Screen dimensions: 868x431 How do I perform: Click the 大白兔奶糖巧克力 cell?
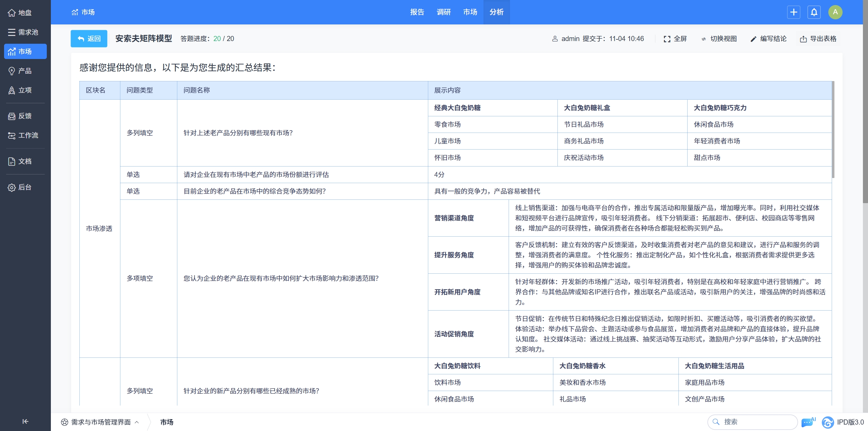[759, 108]
